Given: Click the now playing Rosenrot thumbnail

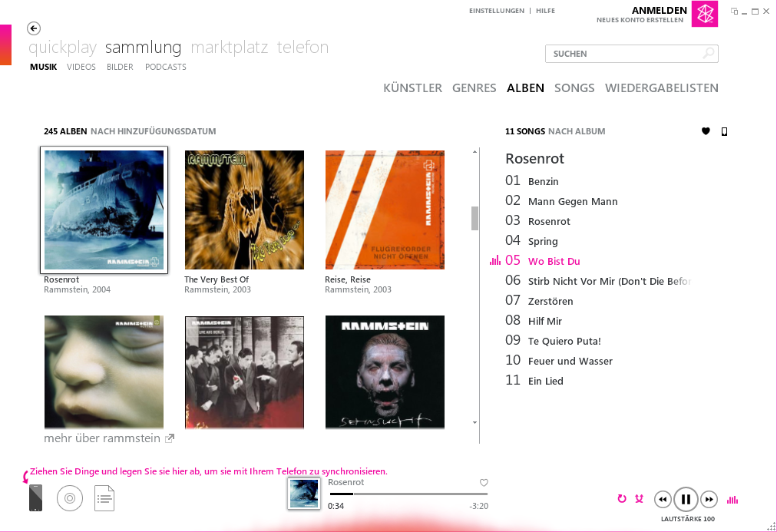Looking at the screenshot, I should (x=304, y=494).
